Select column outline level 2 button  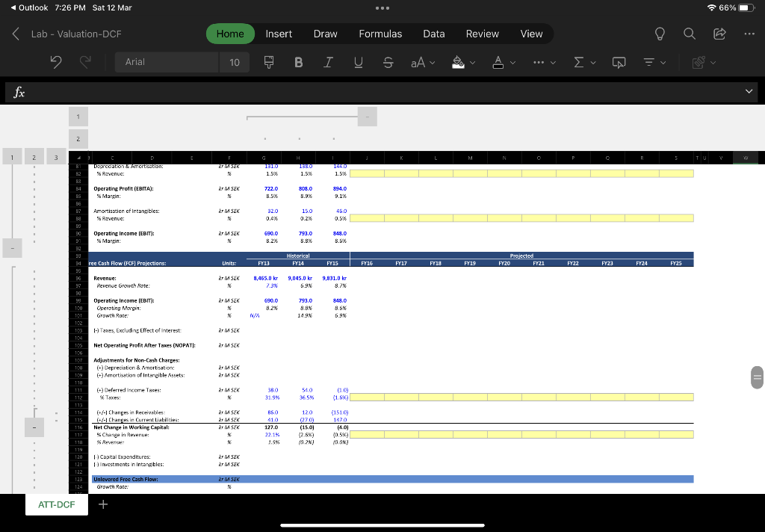coord(78,139)
